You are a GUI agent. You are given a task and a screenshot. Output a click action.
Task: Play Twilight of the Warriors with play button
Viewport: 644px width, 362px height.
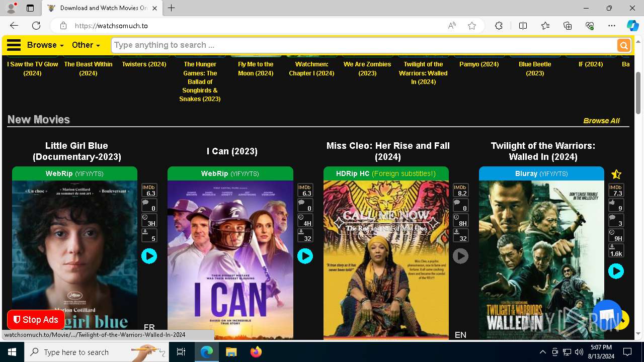[616, 271]
